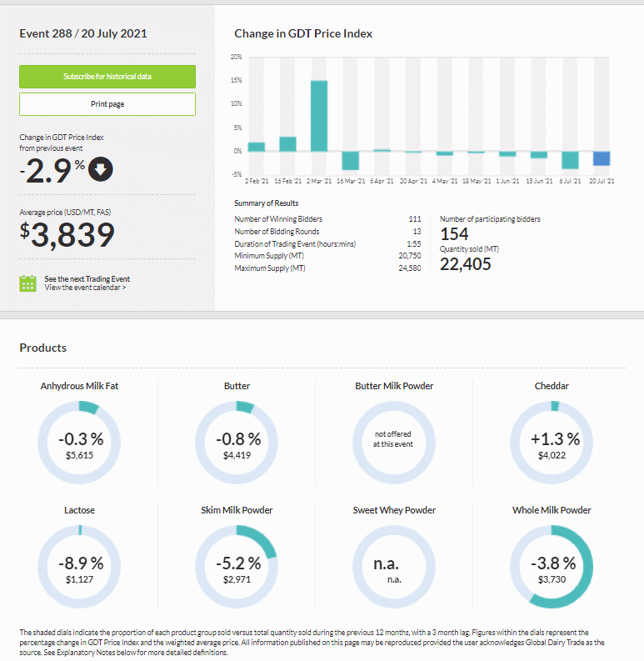644x661 pixels.
Task: Click the green calendar icon
Action: [27, 283]
